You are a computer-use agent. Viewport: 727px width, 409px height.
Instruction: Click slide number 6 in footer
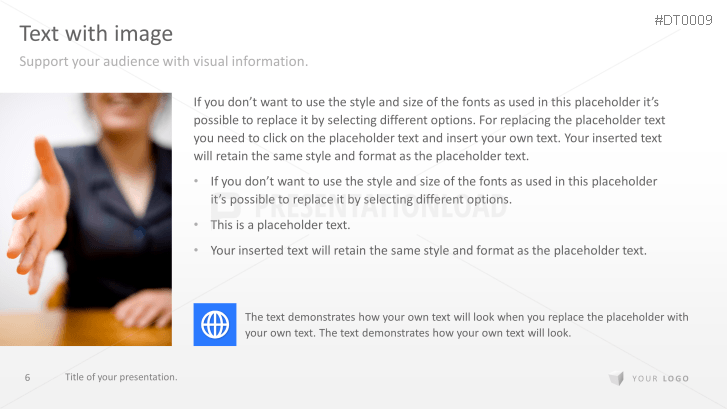(27, 377)
